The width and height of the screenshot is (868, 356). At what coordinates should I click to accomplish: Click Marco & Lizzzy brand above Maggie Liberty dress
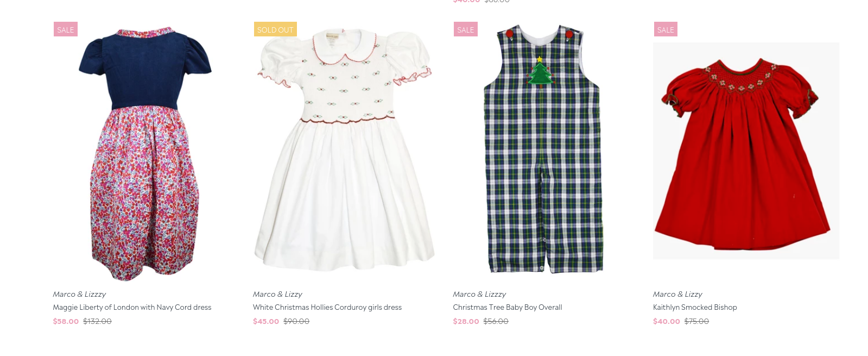(79, 294)
